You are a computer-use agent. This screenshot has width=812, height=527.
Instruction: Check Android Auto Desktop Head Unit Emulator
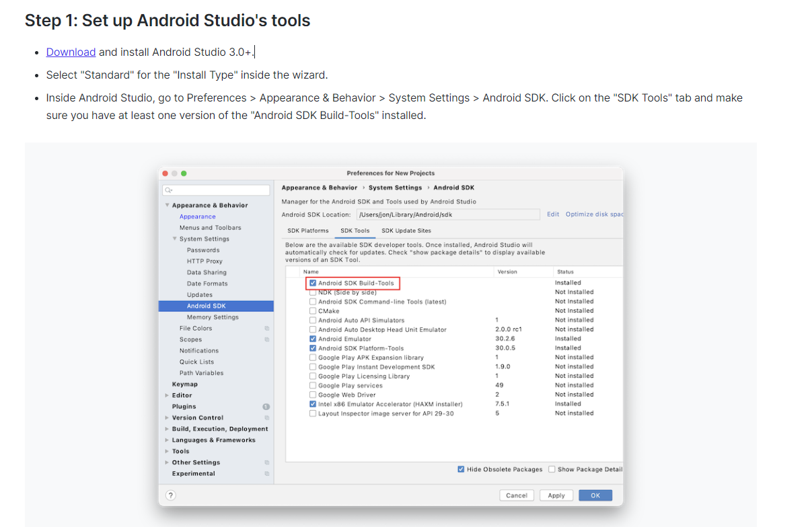click(x=313, y=330)
